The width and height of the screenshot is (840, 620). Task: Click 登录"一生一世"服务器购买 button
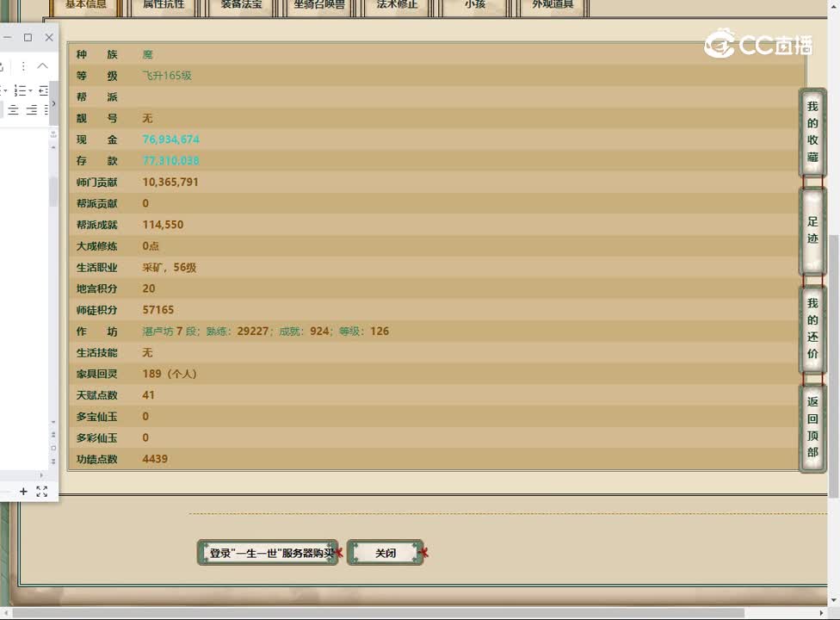pyautogui.click(x=268, y=553)
